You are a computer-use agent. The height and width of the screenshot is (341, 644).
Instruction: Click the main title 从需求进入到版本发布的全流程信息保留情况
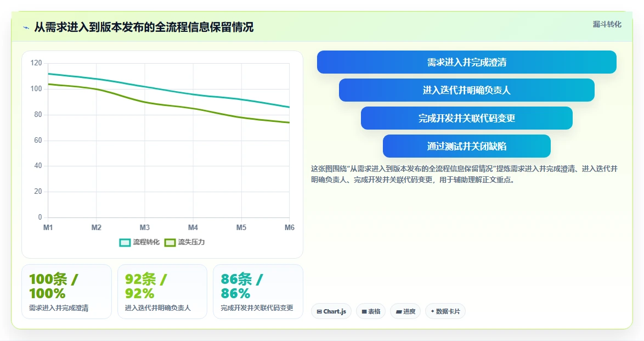(144, 27)
